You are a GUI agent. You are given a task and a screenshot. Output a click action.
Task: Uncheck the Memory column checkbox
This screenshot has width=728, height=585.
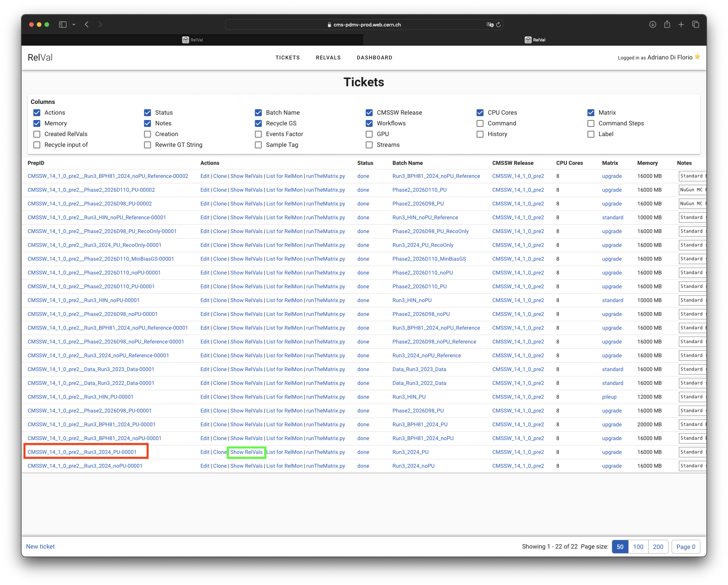tap(37, 123)
